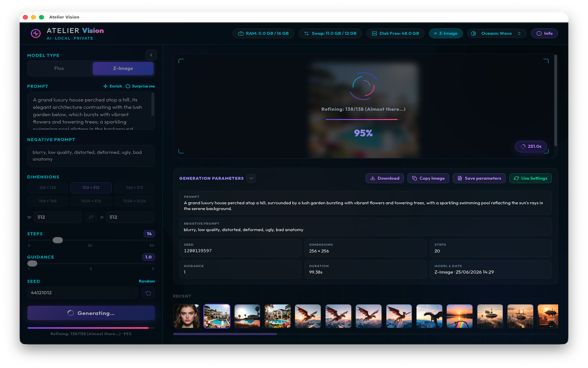Choose the 1024 × 576 dimension preset
This screenshot has width=588, height=368.
[x=91, y=201]
